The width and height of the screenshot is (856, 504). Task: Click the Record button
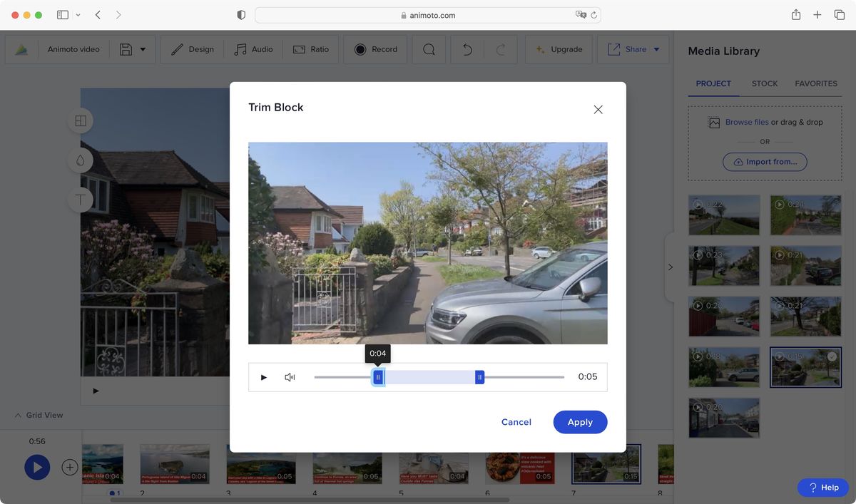click(x=375, y=49)
